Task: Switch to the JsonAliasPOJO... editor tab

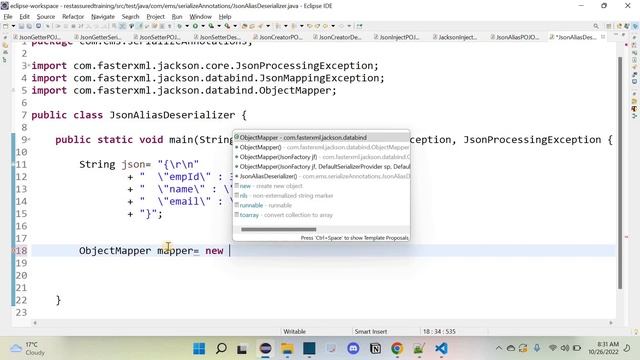Action: click(515, 37)
